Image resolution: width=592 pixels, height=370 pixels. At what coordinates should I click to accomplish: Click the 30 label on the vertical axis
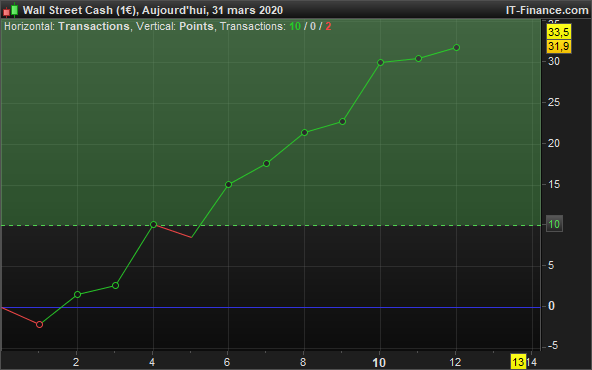point(554,61)
